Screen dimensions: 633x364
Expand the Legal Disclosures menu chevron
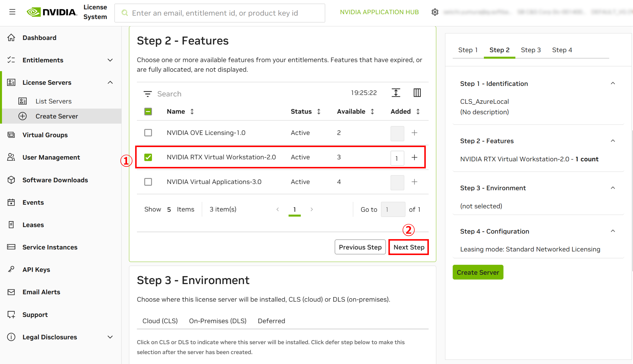click(x=110, y=337)
